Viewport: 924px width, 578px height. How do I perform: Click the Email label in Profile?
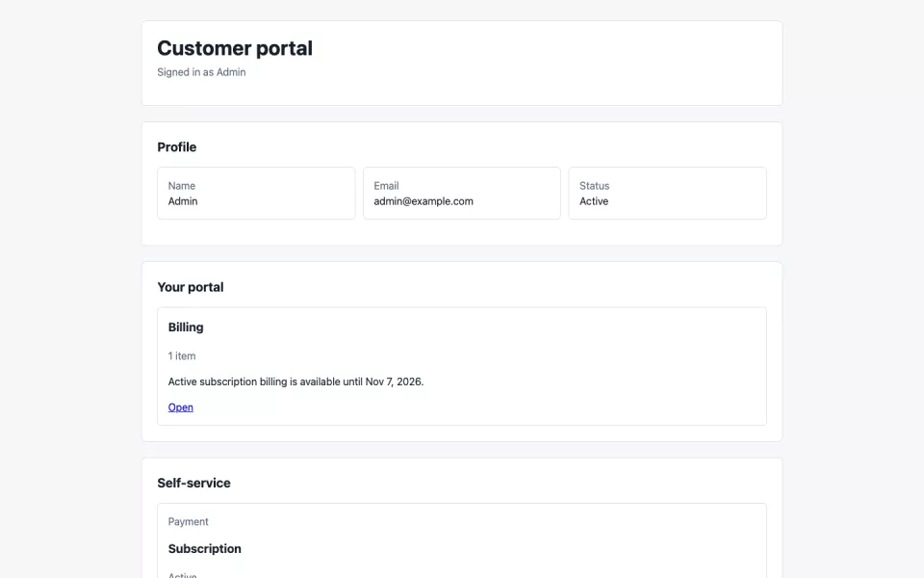pos(386,186)
